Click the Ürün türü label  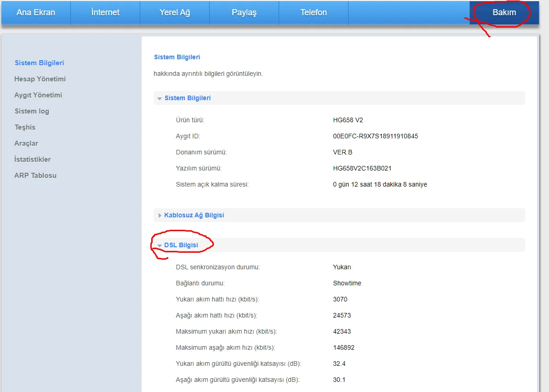tap(190, 120)
